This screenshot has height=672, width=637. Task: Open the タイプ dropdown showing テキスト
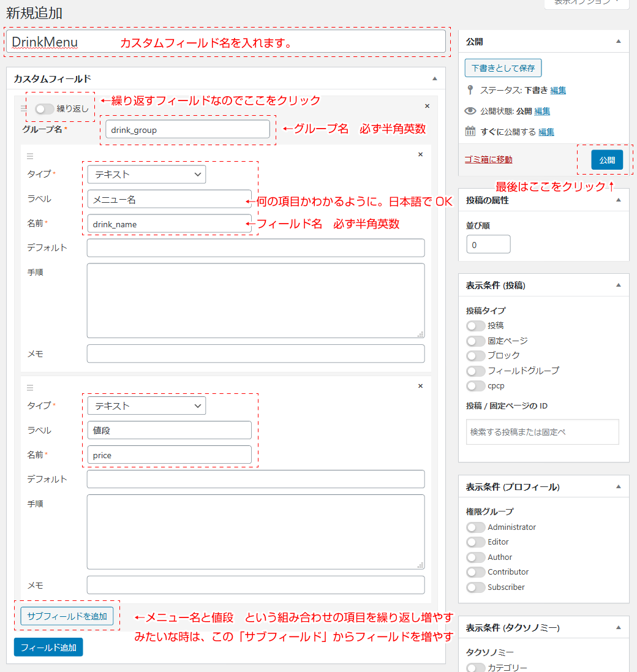click(146, 175)
